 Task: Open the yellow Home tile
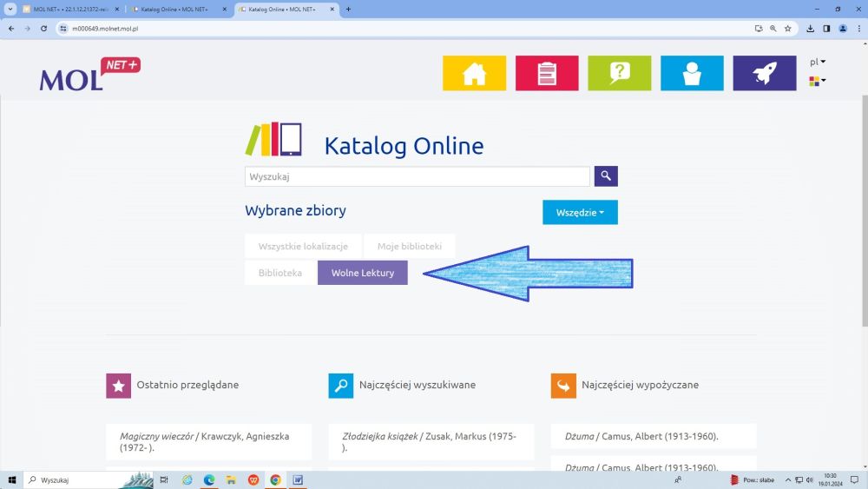(x=474, y=73)
